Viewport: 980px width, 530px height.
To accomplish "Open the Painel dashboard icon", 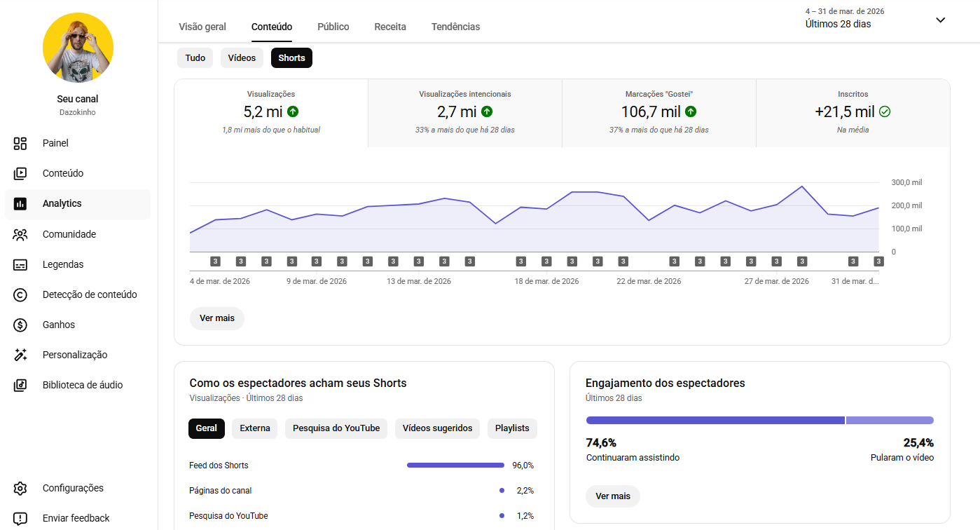I will [20, 143].
